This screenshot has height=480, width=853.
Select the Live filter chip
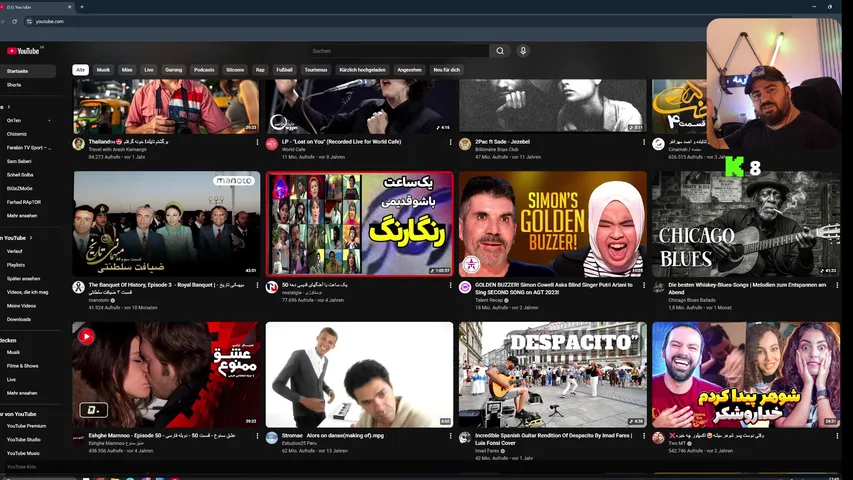[x=149, y=70]
